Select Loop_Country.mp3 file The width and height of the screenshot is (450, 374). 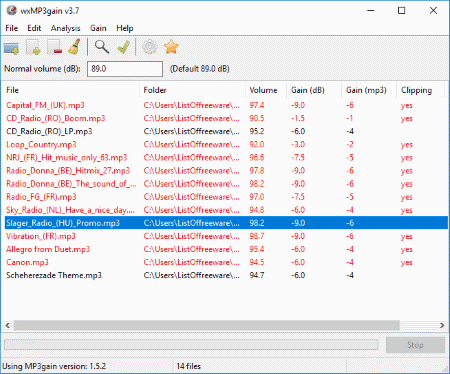coord(41,144)
